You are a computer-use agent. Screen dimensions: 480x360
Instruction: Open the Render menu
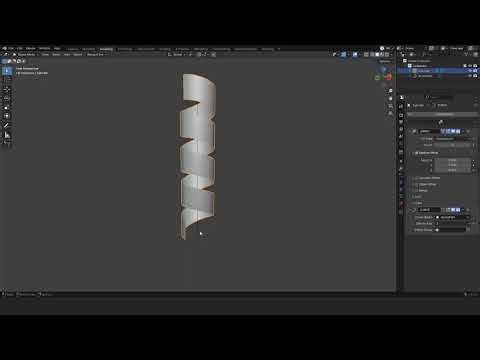(x=31, y=49)
